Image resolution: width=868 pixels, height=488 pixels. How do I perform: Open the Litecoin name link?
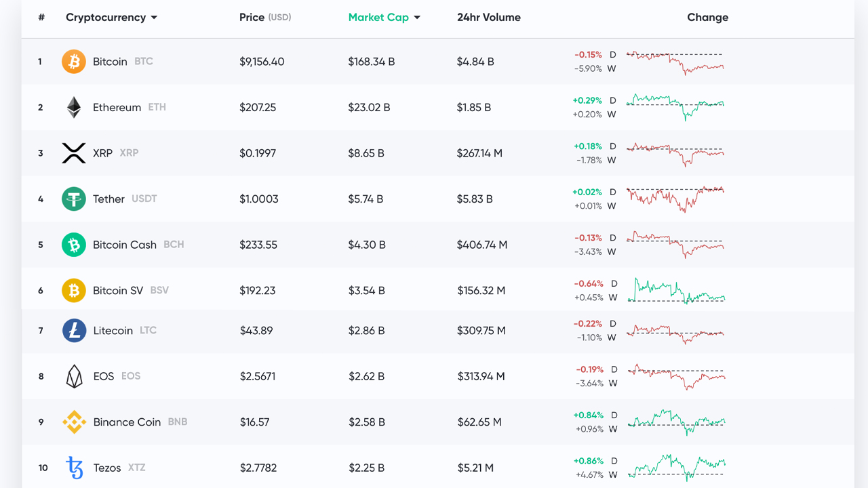click(x=113, y=330)
